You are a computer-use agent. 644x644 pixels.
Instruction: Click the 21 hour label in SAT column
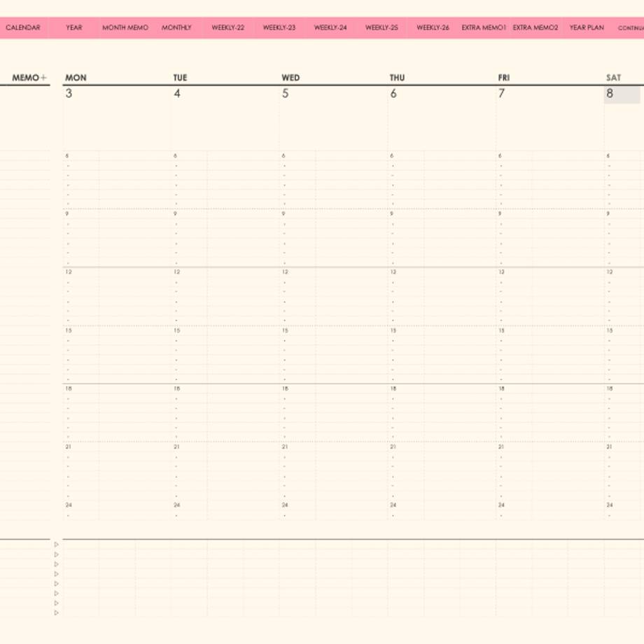(x=610, y=447)
